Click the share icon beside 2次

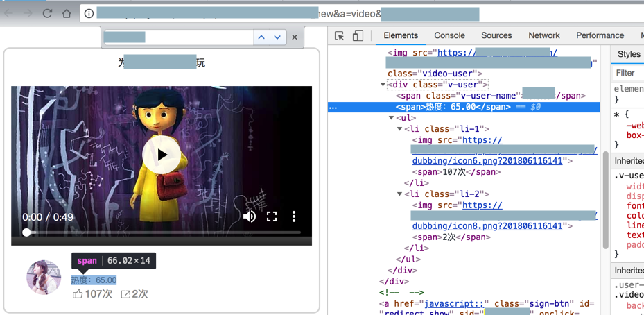125,294
